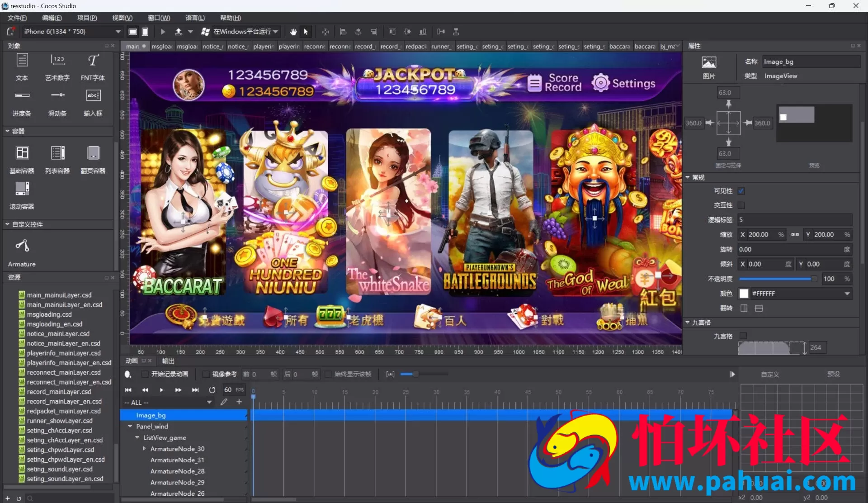Run the project preview play icon
The width and height of the screenshot is (868, 503).
163,32
